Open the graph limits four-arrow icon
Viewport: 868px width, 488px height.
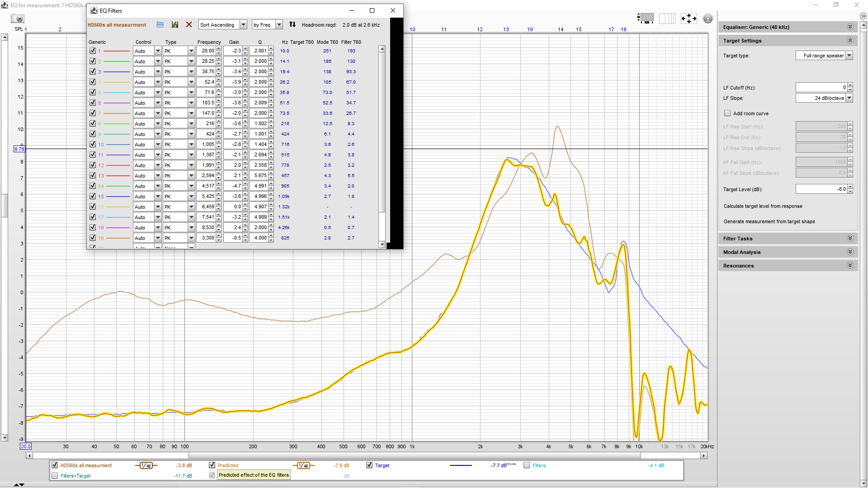pyautogui.click(x=689, y=18)
